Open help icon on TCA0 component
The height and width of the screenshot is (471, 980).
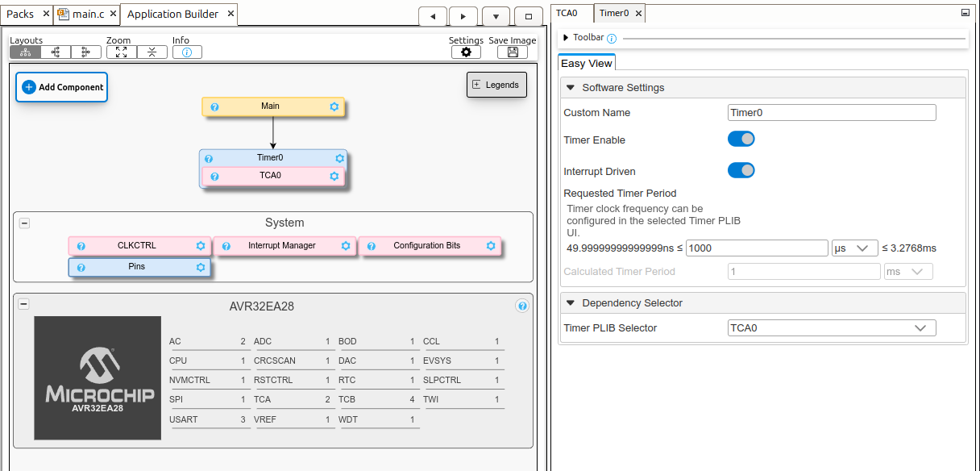[214, 176]
